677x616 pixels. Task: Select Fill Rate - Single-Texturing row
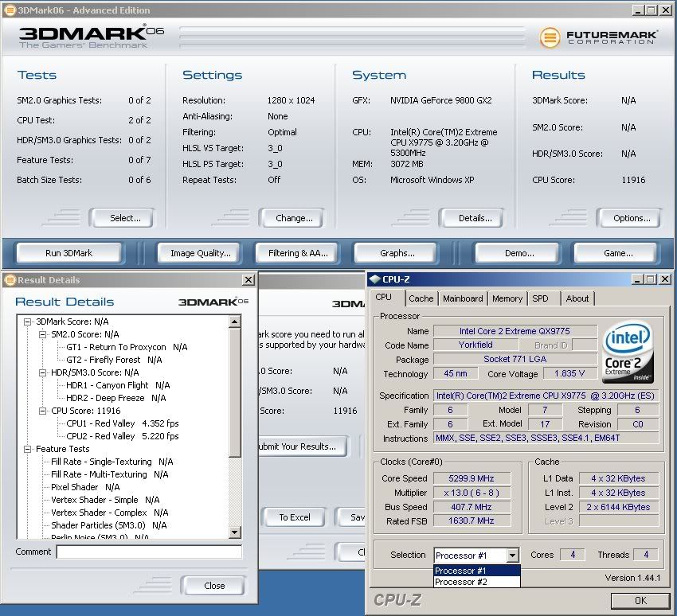[112, 462]
